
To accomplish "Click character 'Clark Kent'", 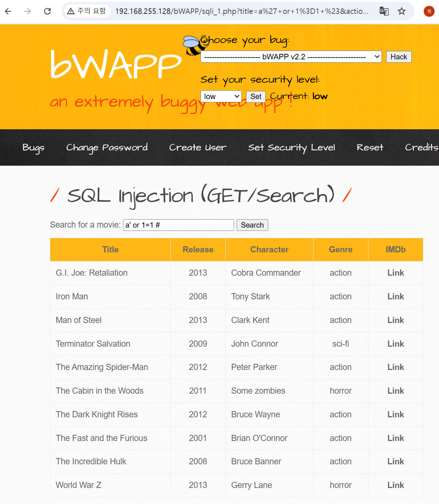I will 250,320.
